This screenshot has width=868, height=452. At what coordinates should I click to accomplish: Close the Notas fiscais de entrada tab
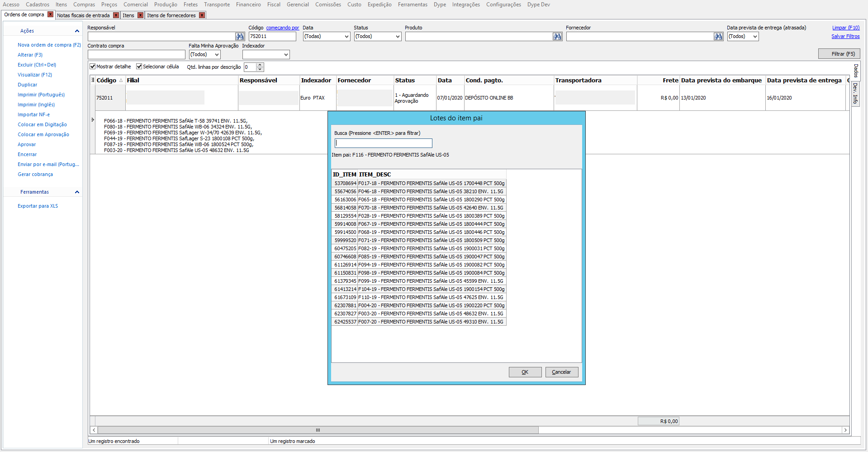tap(116, 15)
